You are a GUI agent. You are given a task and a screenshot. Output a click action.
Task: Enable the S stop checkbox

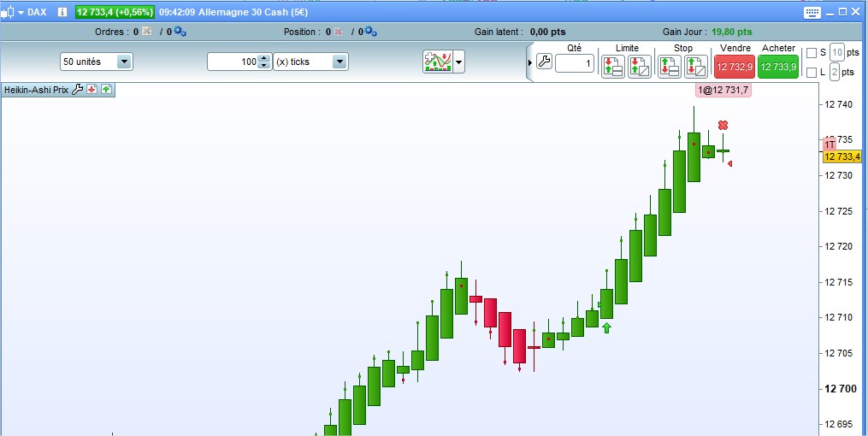(x=812, y=53)
